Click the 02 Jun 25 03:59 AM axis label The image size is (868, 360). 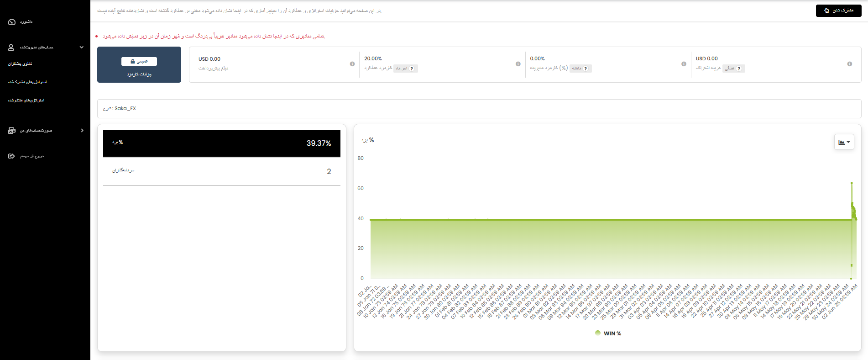[840, 302]
